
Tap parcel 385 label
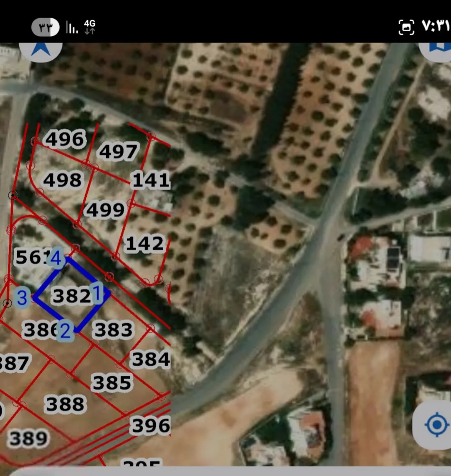pyautogui.click(x=112, y=383)
